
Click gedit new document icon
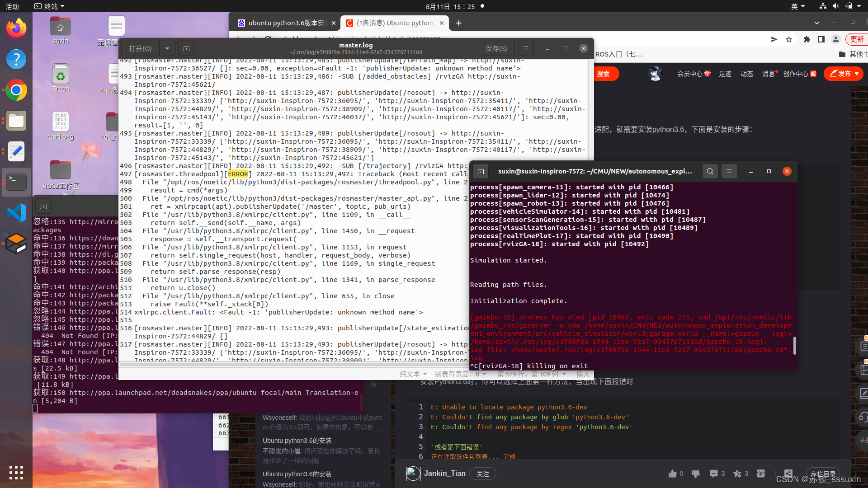[186, 48]
